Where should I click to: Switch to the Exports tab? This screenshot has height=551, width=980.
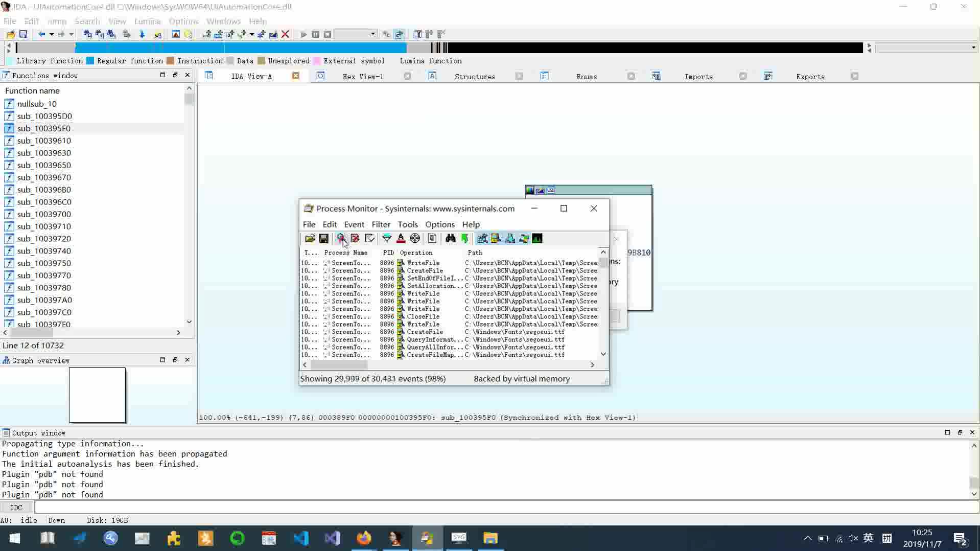[x=810, y=76]
